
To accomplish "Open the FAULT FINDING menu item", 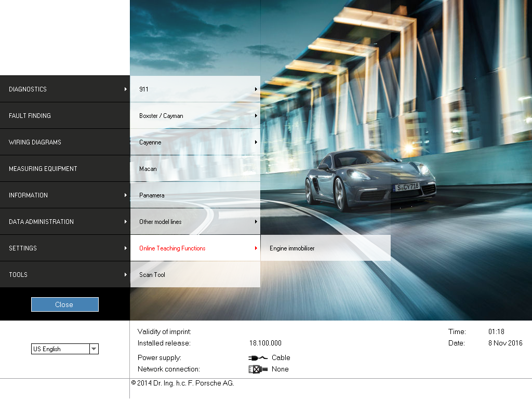I will 65,115.
